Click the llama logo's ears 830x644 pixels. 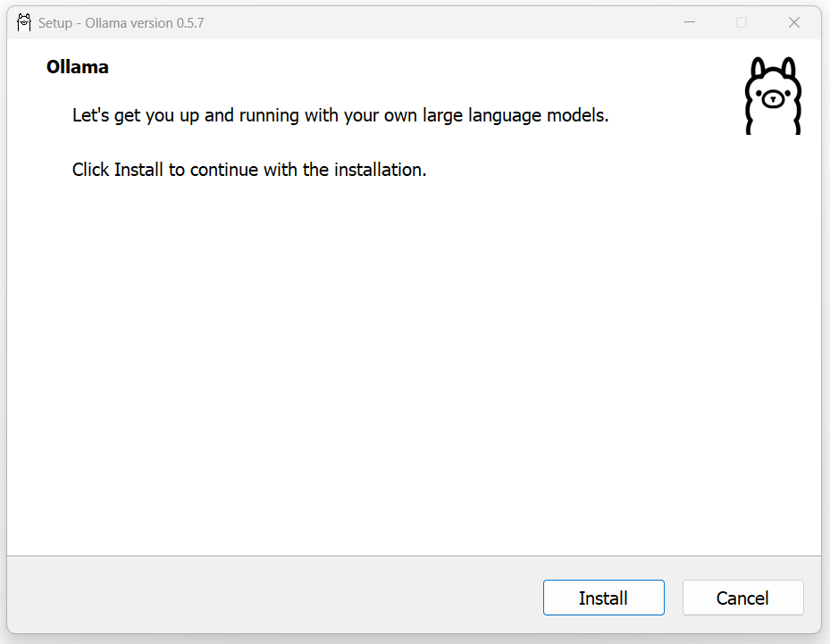(x=774, y=69)
